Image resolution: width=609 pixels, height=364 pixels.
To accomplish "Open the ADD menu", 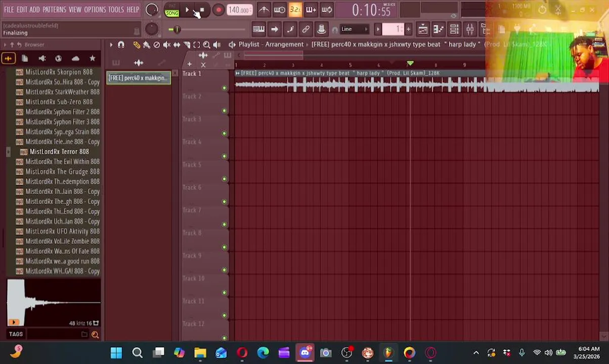I will pyautogui.click(x=34, y=10).
